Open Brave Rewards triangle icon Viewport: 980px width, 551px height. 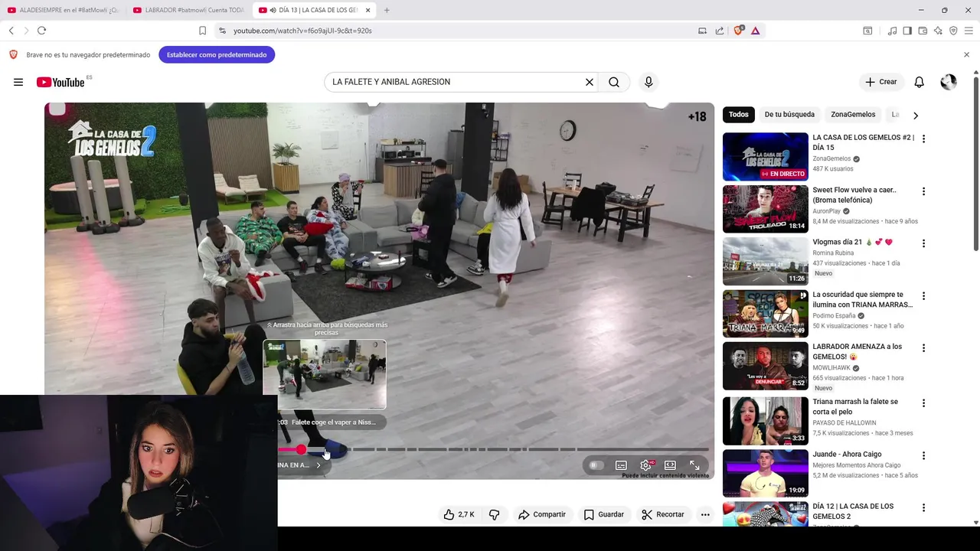tap(755, 31)
